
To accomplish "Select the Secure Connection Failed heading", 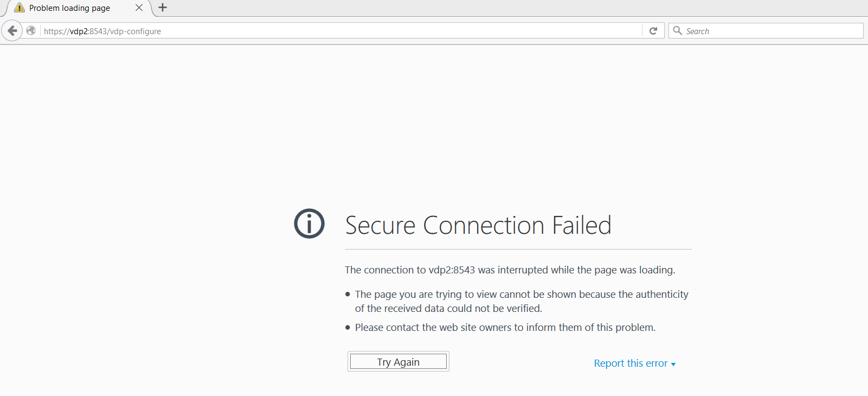I will [x=478, y=225].
